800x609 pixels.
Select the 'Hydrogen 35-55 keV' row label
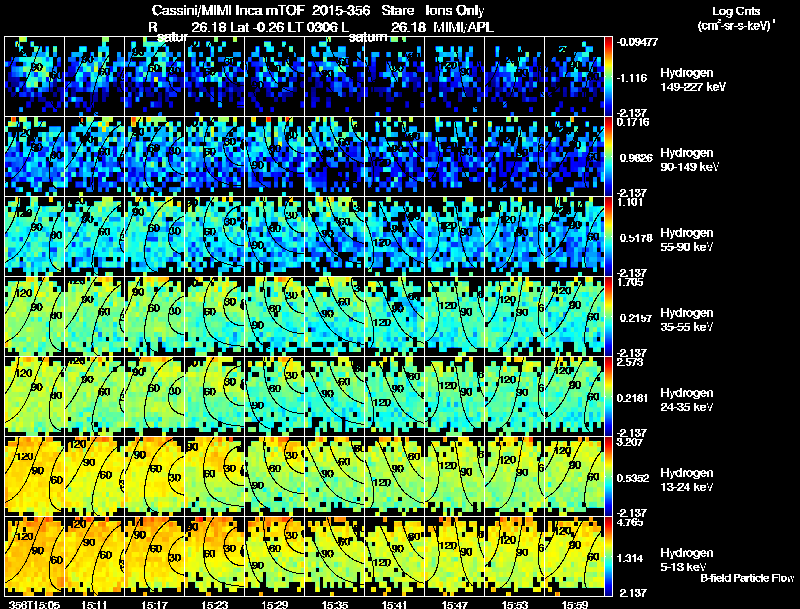coord(687,320)
